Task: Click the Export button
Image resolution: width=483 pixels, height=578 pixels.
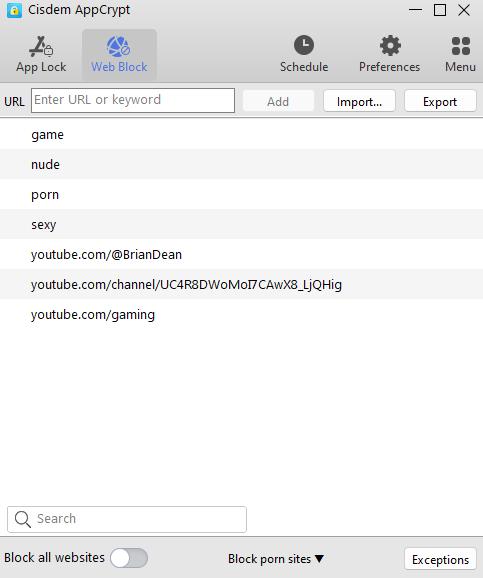Action: point(440,101)
